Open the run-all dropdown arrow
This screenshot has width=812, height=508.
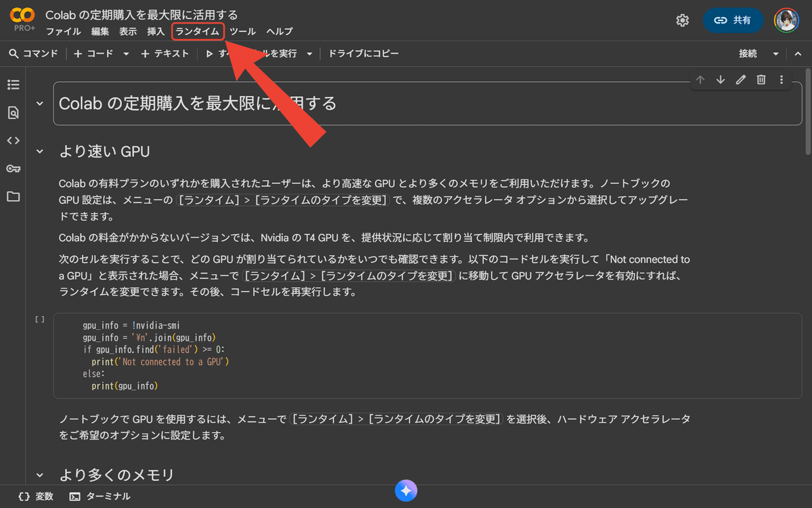pyautogui.click(x=309, y=54)
